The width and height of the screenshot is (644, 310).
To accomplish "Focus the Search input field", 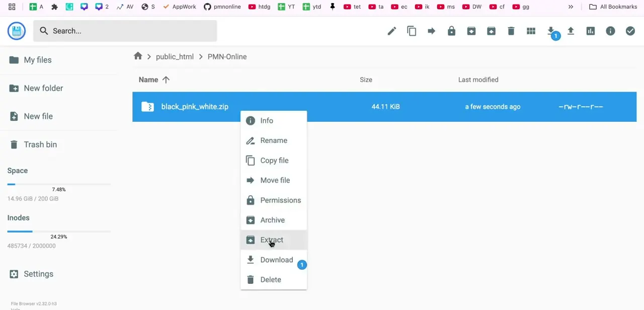I will (x=125, y=31).
